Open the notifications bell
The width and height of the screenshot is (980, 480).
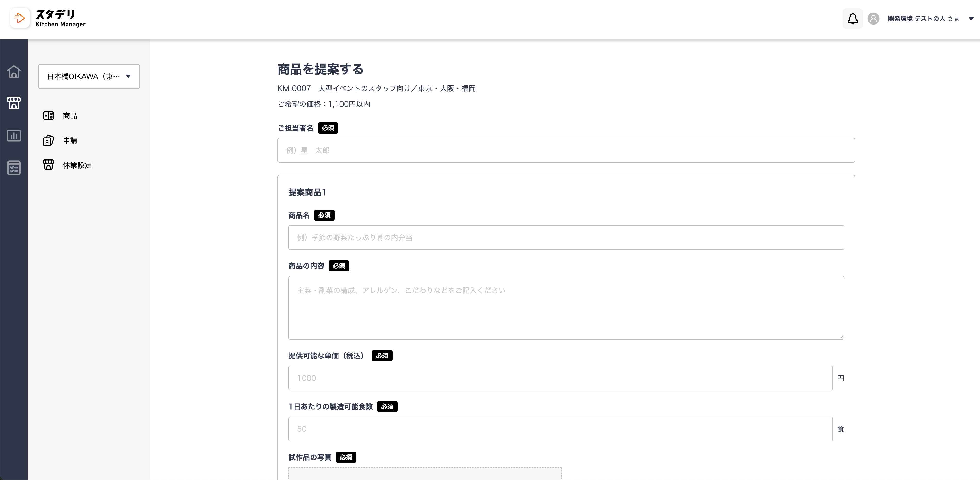(853, 18)
